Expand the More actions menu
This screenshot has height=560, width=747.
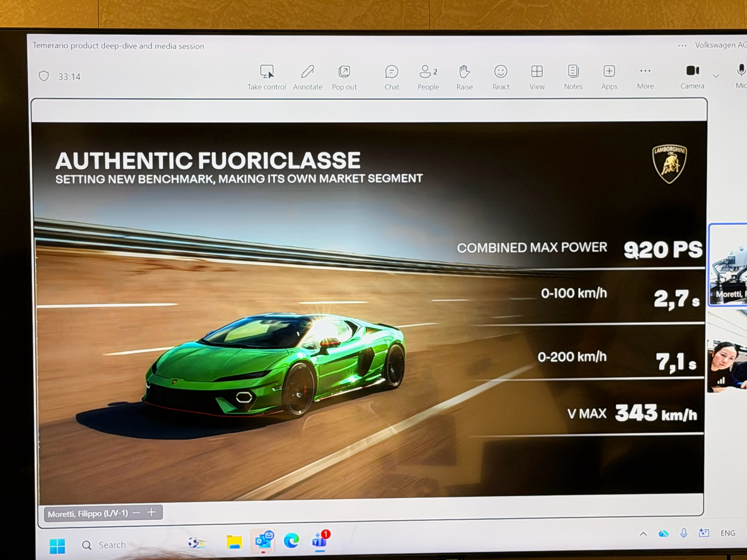[645, 78]
